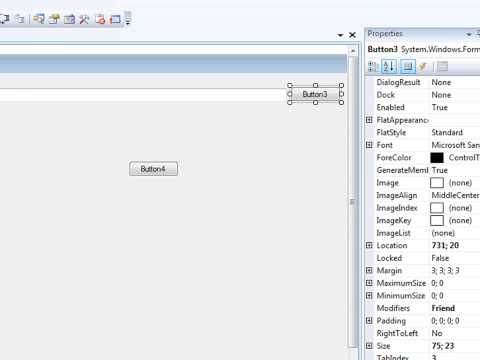Click the GenerateMember value True
The width and height of the screenshot is (480, 360).
pos(440,170)
